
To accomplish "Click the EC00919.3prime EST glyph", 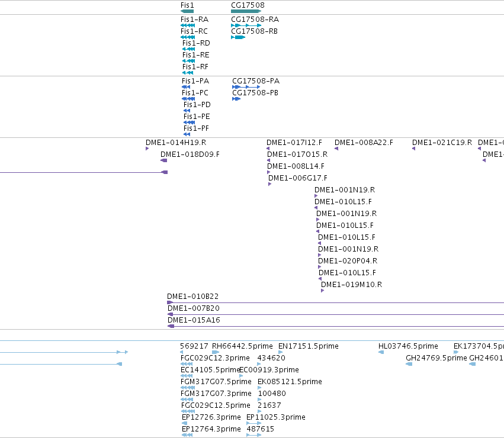I will (x=241, y=376).
